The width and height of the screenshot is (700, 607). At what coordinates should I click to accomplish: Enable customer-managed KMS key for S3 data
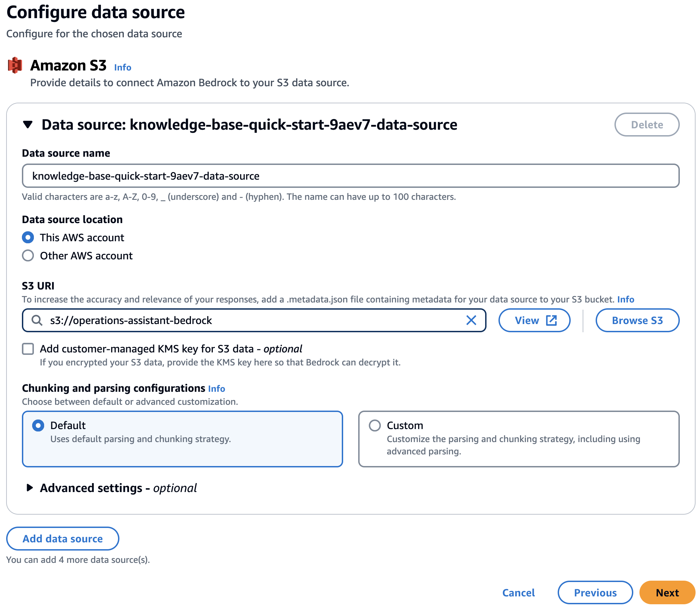(x=28, y=349)
